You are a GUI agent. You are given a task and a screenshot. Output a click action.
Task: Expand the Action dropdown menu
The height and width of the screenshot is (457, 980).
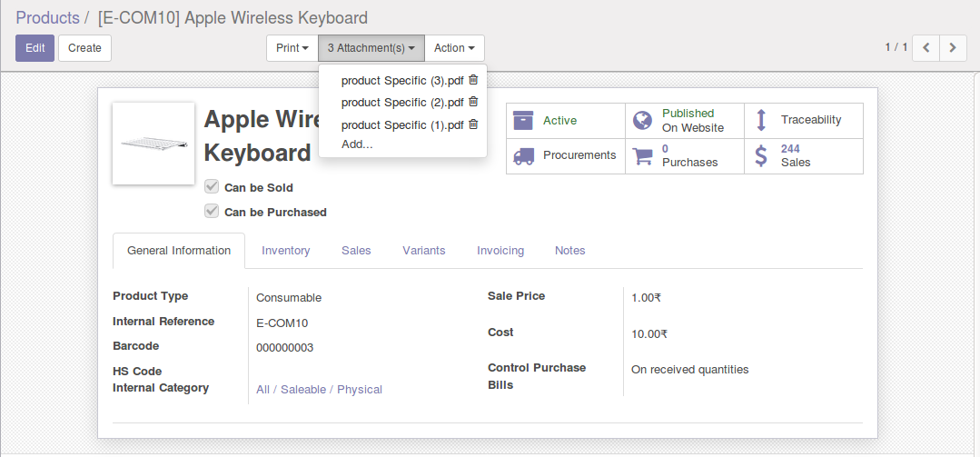tap(454, 48)
